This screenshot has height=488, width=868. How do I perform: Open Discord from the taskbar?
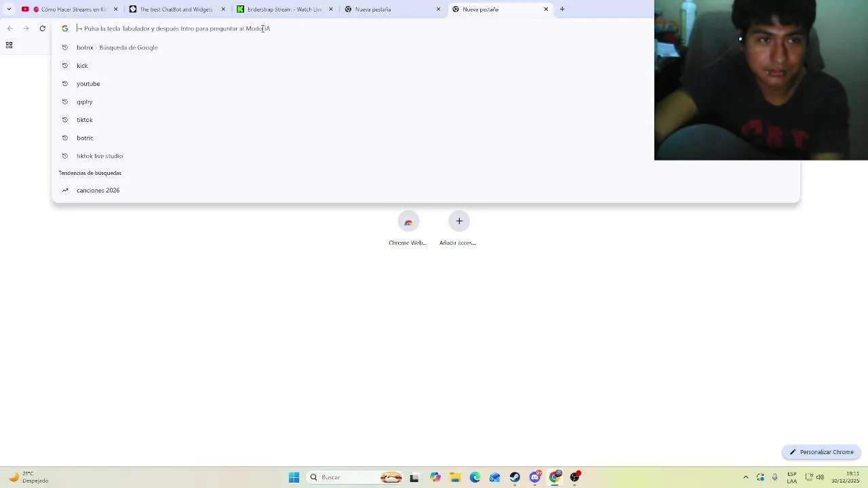[535, 477]
